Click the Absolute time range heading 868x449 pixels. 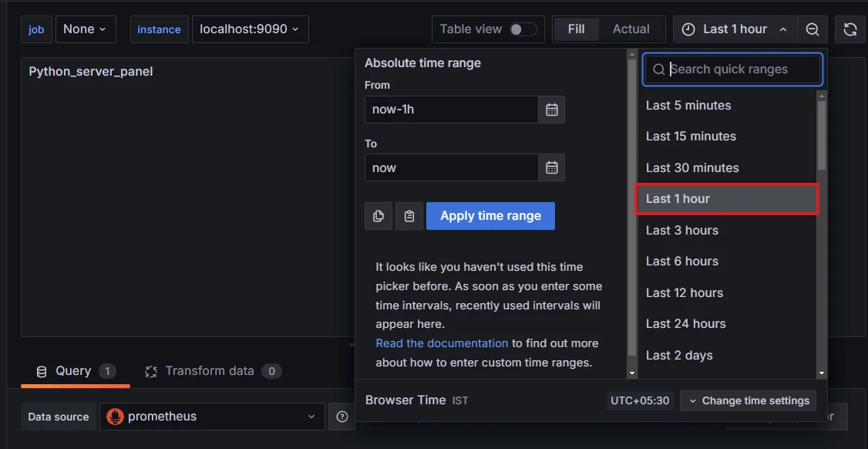point(422,63)
